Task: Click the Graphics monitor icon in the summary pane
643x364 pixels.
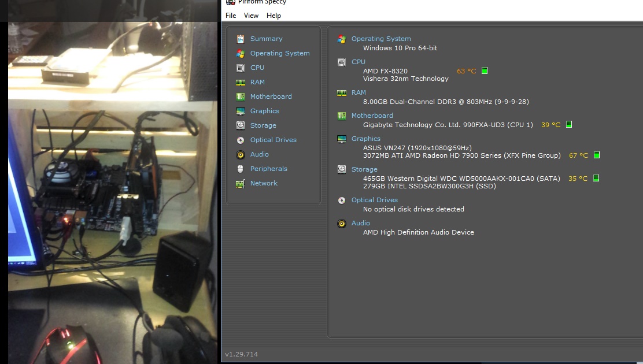Action: (x=342, y=139)
